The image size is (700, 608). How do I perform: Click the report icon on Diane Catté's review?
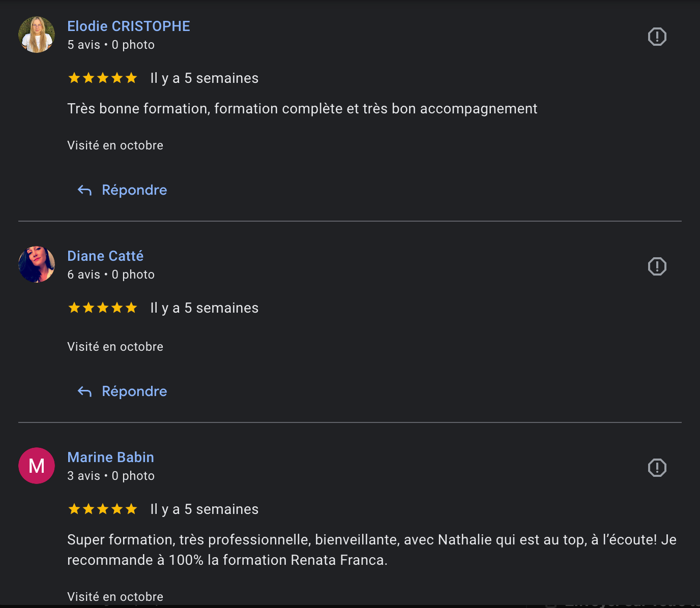[657, 266]
